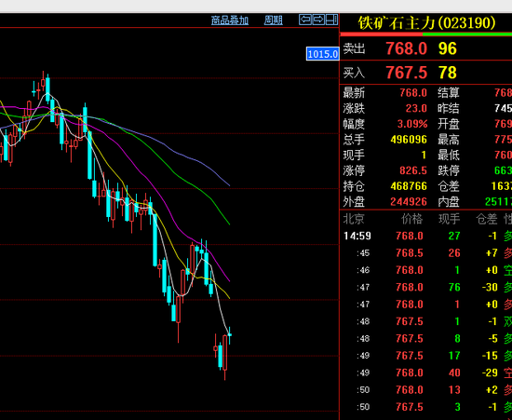Click the 总手 total volume value 496096
The image size is (512, 420).
pyautogui.click(x=409, y=140)
